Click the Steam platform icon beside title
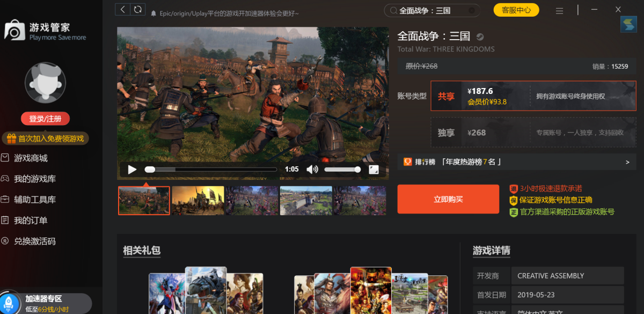 point(479,37)
